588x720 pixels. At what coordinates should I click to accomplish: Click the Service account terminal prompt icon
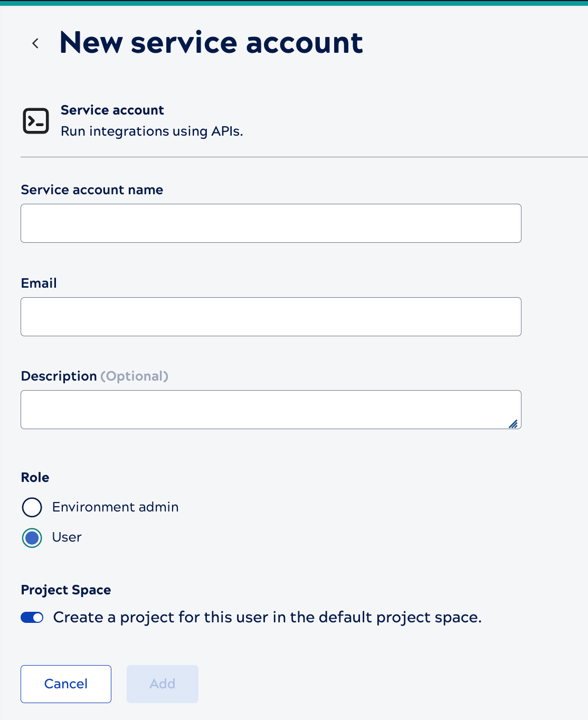pos(35,121)
